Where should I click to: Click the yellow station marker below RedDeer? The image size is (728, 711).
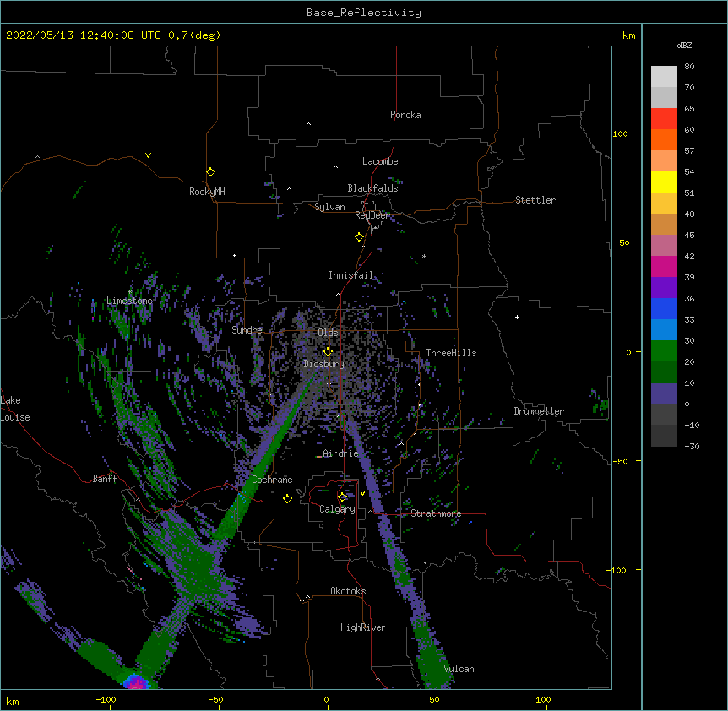point(359,237)
